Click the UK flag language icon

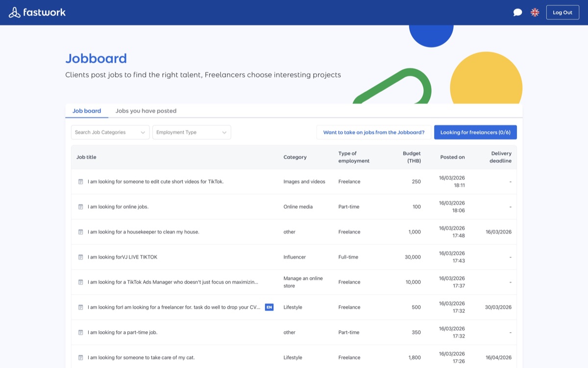(x=535, y=12)
